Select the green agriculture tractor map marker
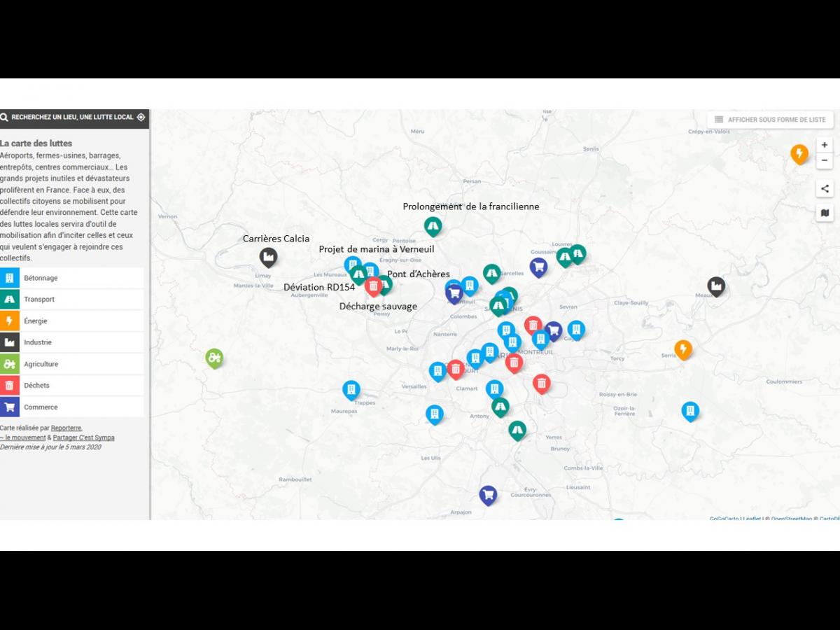 214,358
